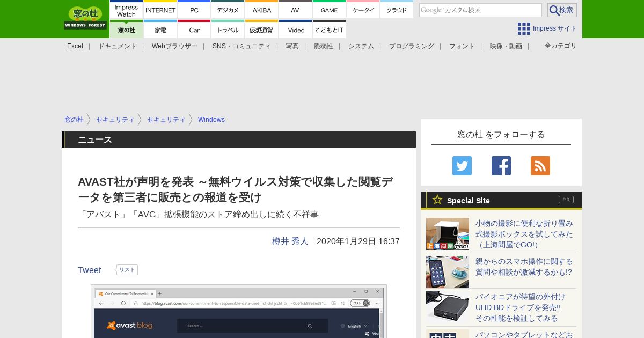Open the こどもとIT tab
Screen dimensions: 644x338
pos(330,30)
